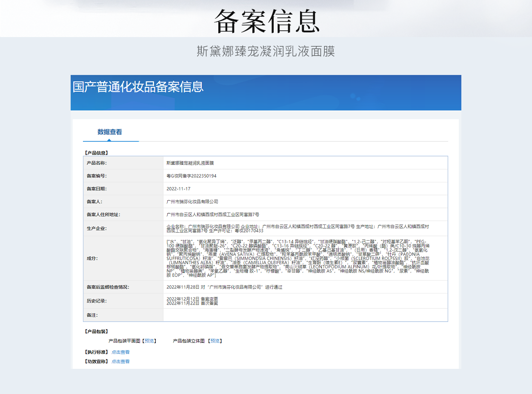Open 点击查看 link beside 功效宣称

point(120,362)
